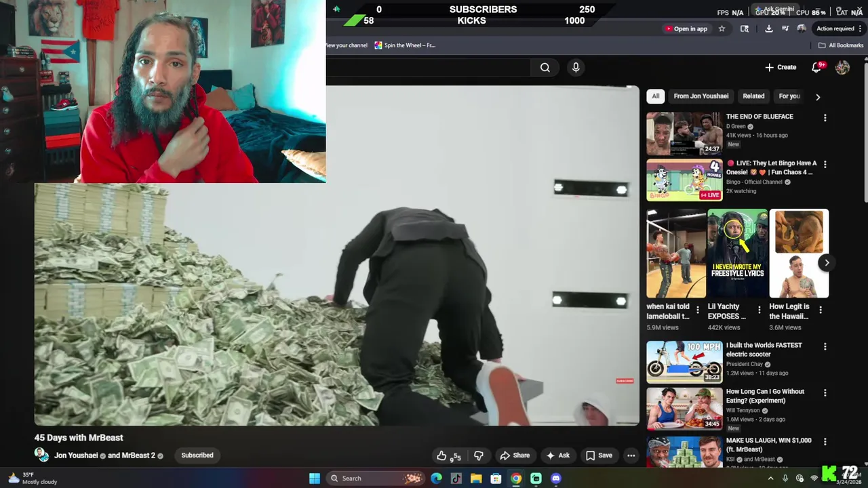Click the Google Lens search icon in toolbar
Screen dimensions: 868x488
(745, 28)
